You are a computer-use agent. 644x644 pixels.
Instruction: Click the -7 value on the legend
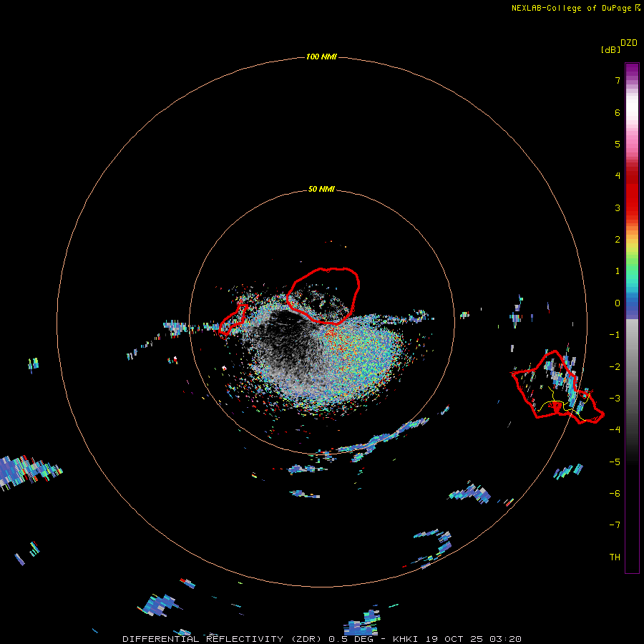615,525
